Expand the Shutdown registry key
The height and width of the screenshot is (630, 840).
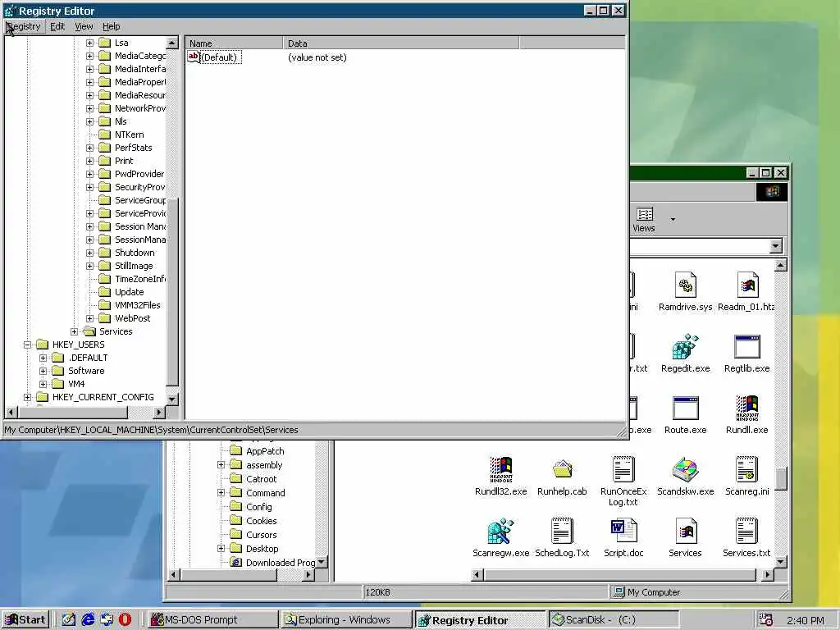(x=89, y=253)
